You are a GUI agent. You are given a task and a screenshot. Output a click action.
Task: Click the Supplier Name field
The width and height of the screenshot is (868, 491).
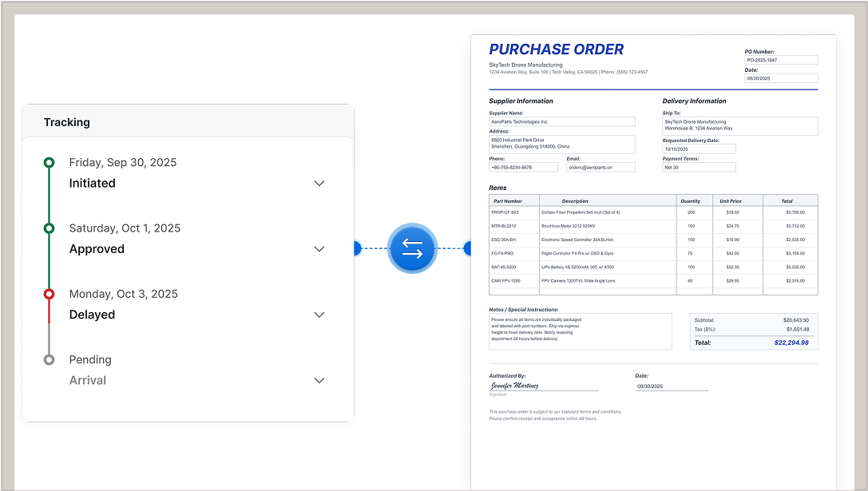click(562, 122)
